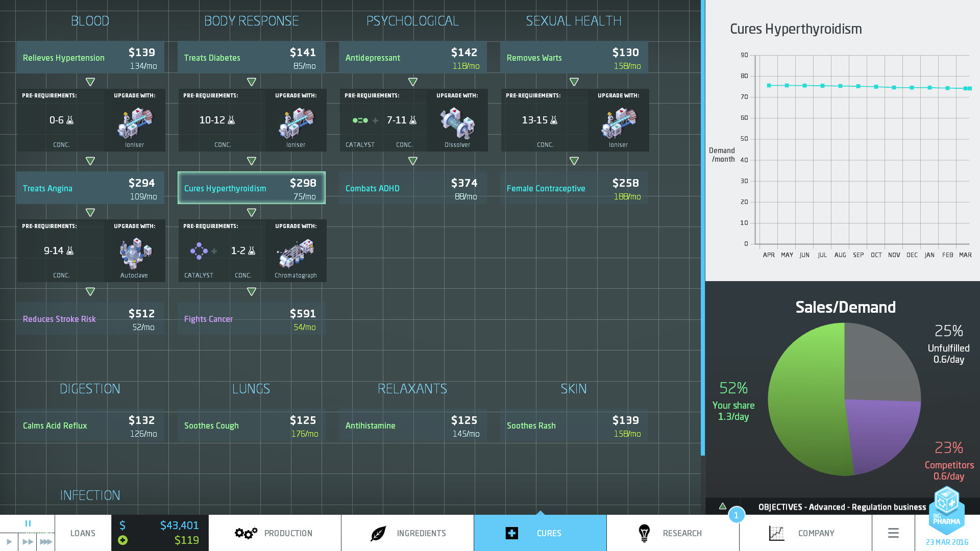Open the hamburger menu
Image resolution: width=980 pixels, height=551 pixels.
click(893, 533)
